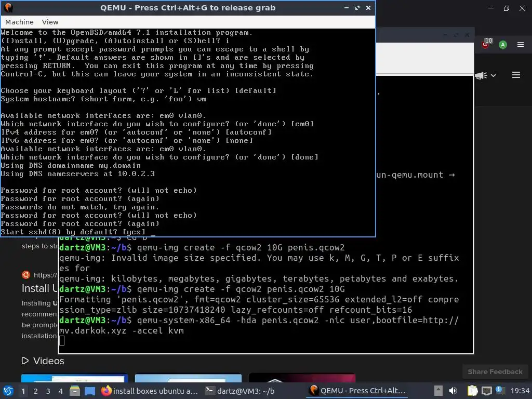The image size is (532, 399).
Task: Click the 19:34 clock
Action: click(x=520, y=391)
